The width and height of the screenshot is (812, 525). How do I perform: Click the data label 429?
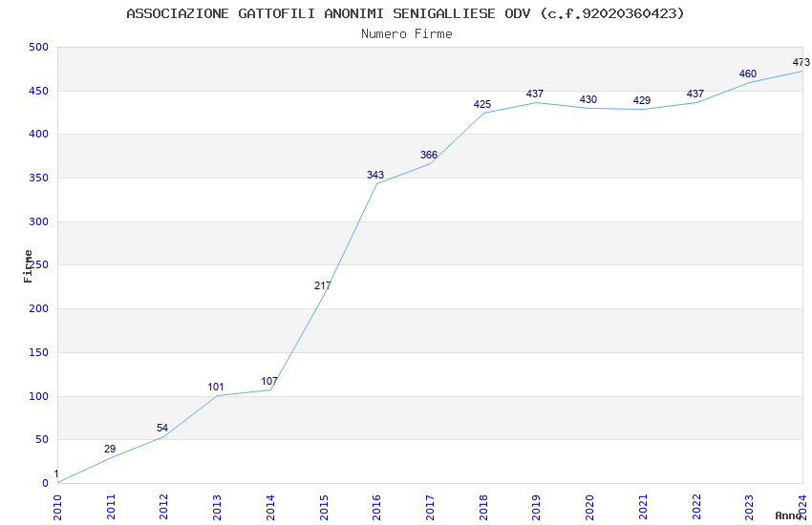642,101
